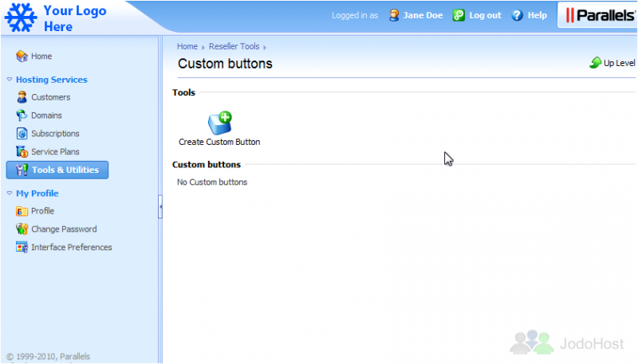The image size is (638, 364).
Task: Click the snowflake logo icon
Action: click(21, 18)
